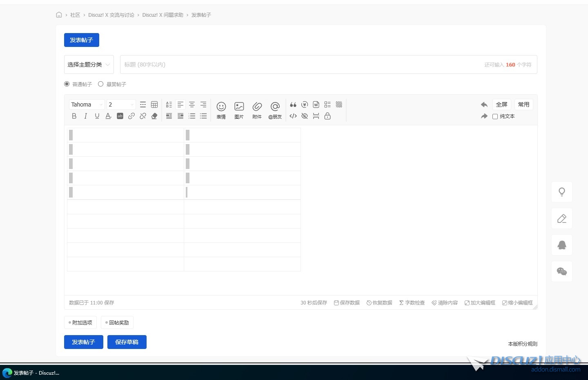Click the yen paid-content icon
Screen dimensions: 588x380
tap(304, 104)
